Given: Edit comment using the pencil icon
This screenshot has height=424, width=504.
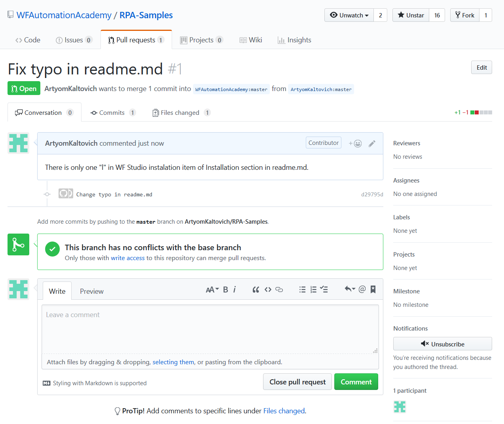Looking at the screenshot, I should pos(372,144).
